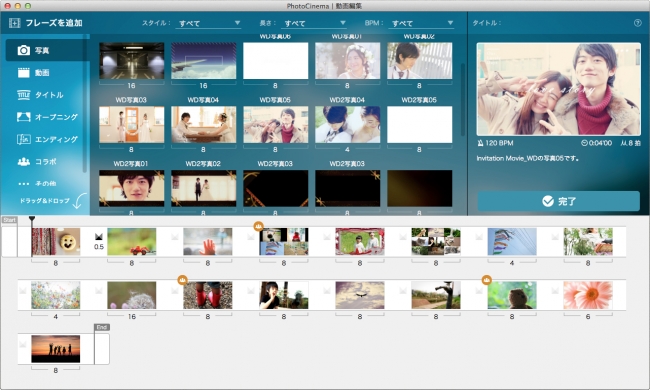The image size is (650, 390).
Task: Select the コラボ people icon
Action: [x=24, y=162]
